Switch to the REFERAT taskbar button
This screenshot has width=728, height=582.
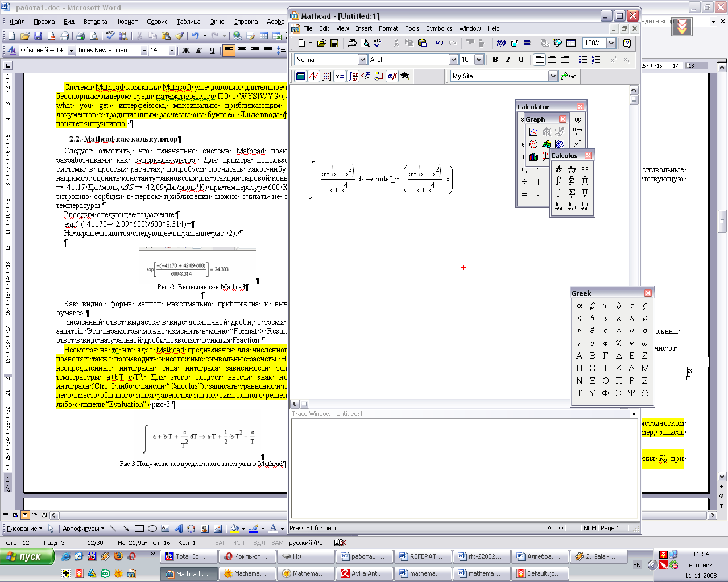(423, 556)
